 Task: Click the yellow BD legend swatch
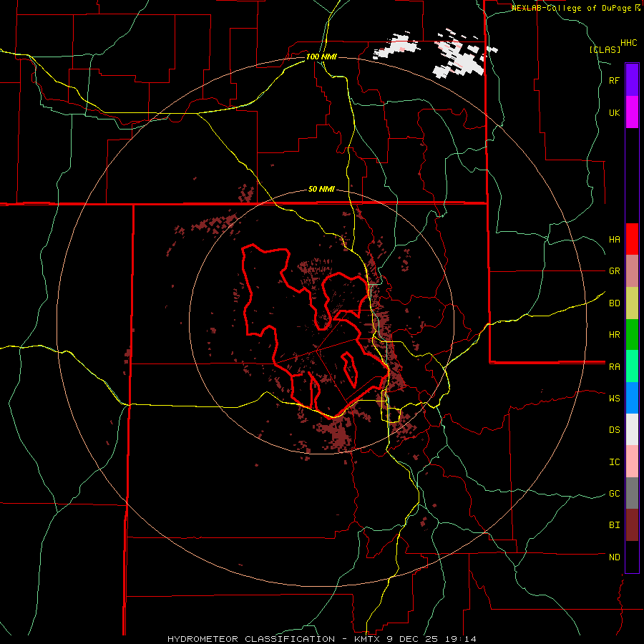[x=632, y=303]
